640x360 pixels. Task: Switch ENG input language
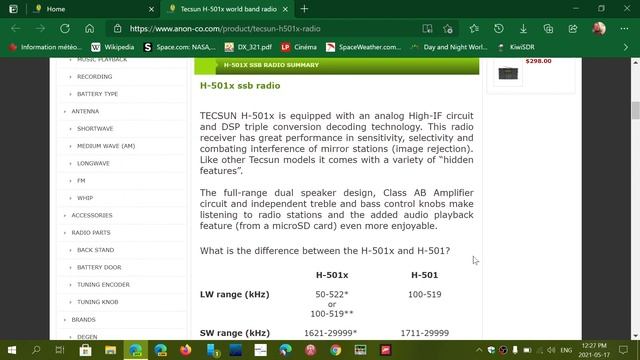566,350
